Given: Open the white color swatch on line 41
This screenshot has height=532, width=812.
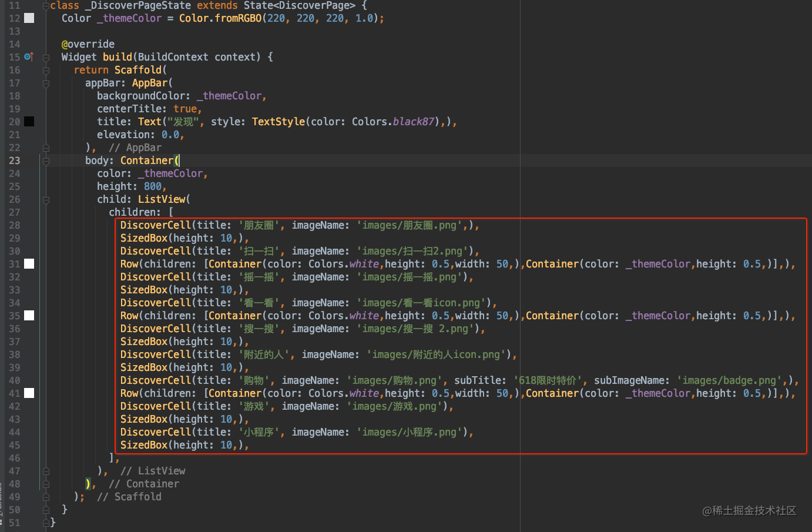Looking at the screenshot, I should click(x=29, y=393).
